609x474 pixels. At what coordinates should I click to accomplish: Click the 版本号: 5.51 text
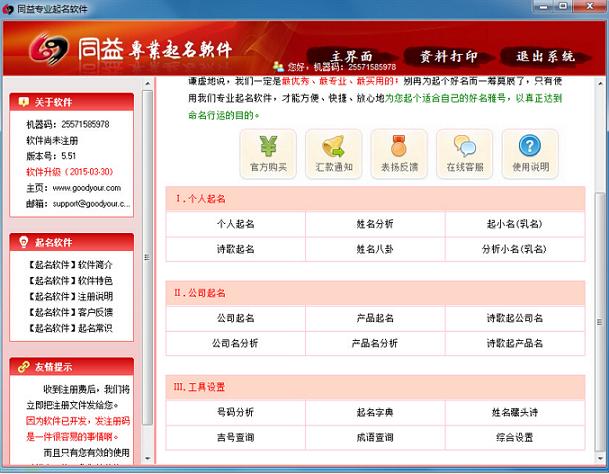[x=51, y=156]
